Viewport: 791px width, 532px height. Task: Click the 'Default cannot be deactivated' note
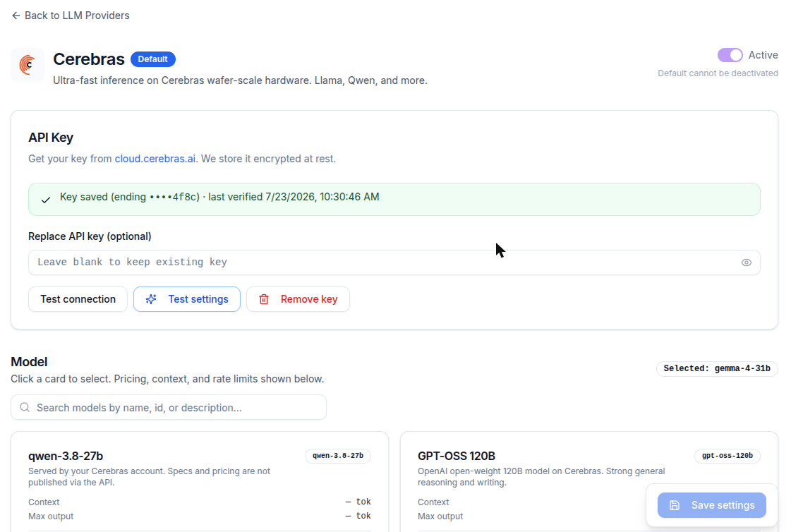[x=718, y=73]
